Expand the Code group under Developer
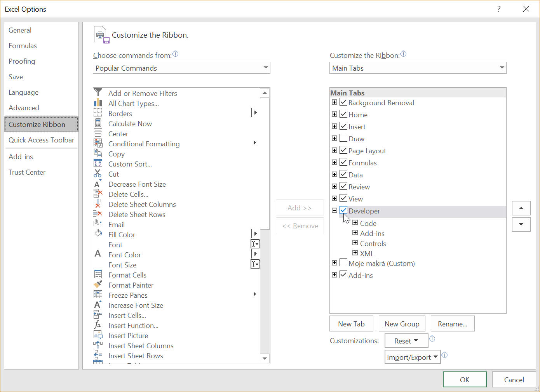This screenshot has height=392, width=540. click(355, 222)
